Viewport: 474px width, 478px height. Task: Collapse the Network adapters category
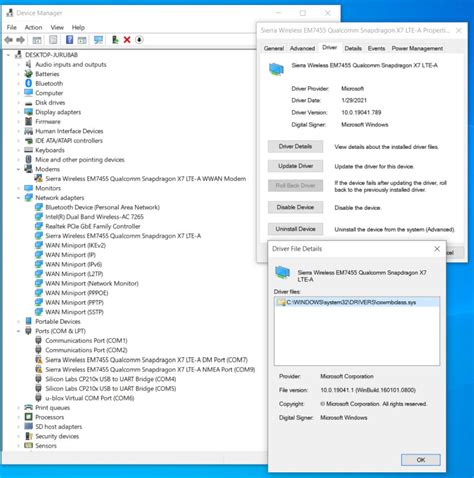19,198
